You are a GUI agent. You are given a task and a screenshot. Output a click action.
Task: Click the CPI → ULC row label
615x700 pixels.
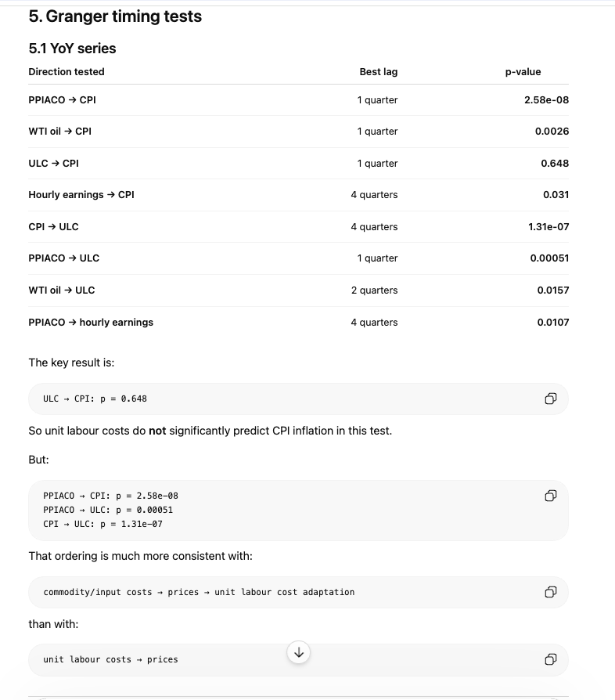(53, 227)
